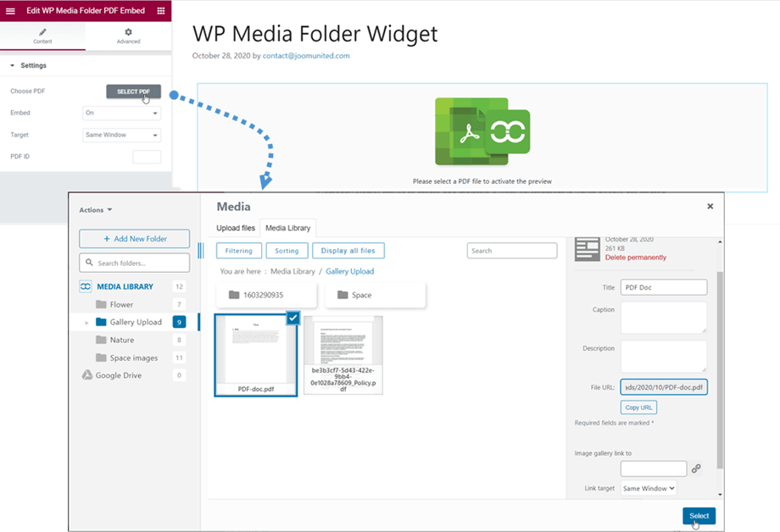Open the Embed dropdown set to On
Viewport: 780px width, 532px height.
point(121,113)
